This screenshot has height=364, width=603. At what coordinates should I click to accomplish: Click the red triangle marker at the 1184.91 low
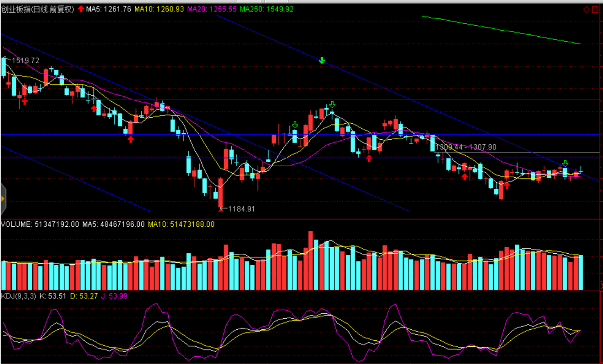pos(221,209)
